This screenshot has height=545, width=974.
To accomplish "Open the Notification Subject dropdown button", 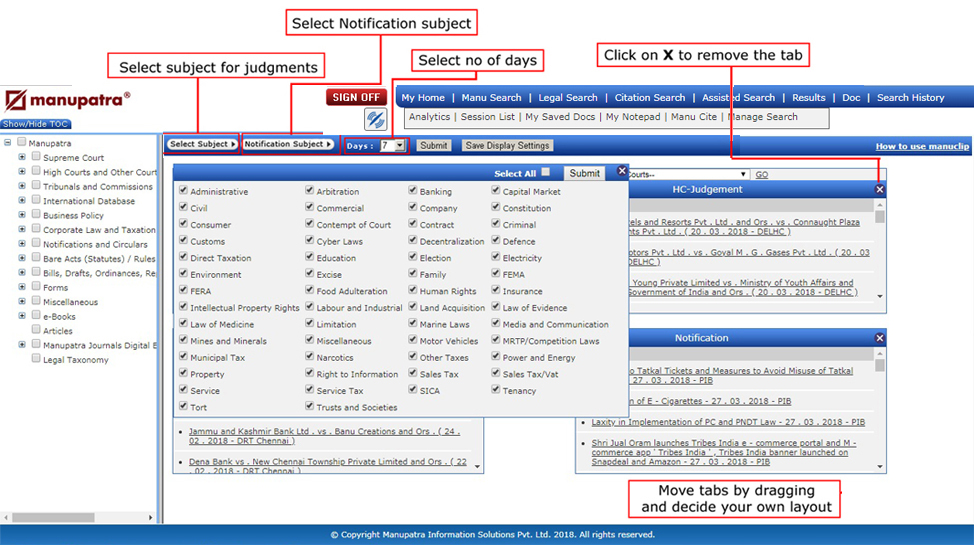I will (x=288, y=144).
